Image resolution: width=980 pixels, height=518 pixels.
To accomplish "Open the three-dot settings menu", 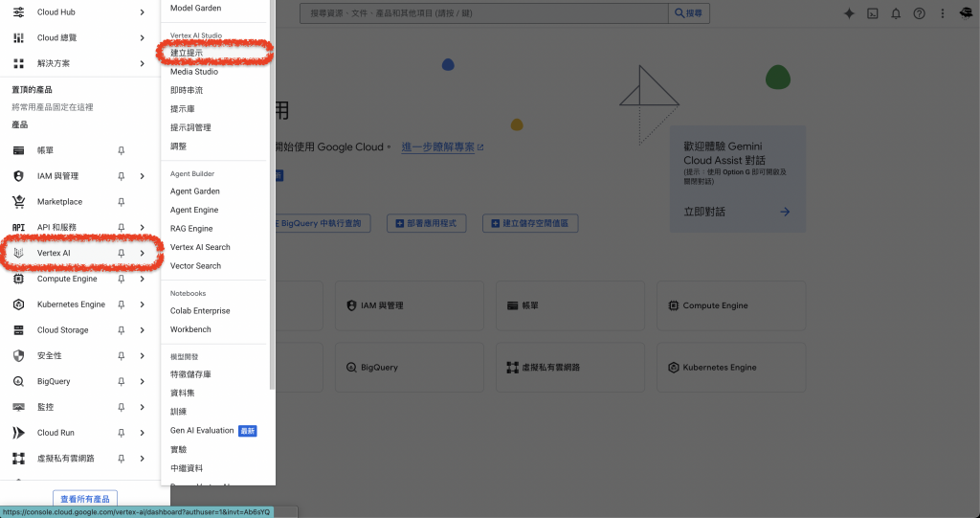I will click(943, 13).
